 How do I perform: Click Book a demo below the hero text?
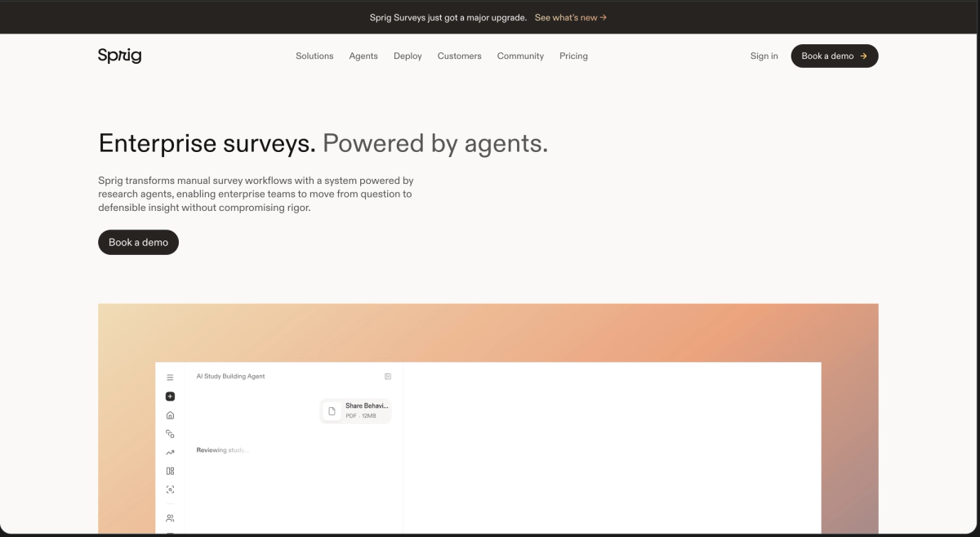138,243
